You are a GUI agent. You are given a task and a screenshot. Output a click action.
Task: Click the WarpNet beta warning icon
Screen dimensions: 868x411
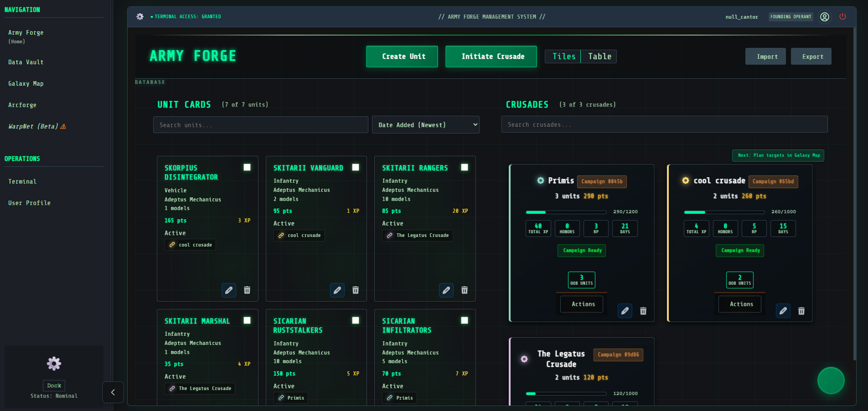coord(63,127)
